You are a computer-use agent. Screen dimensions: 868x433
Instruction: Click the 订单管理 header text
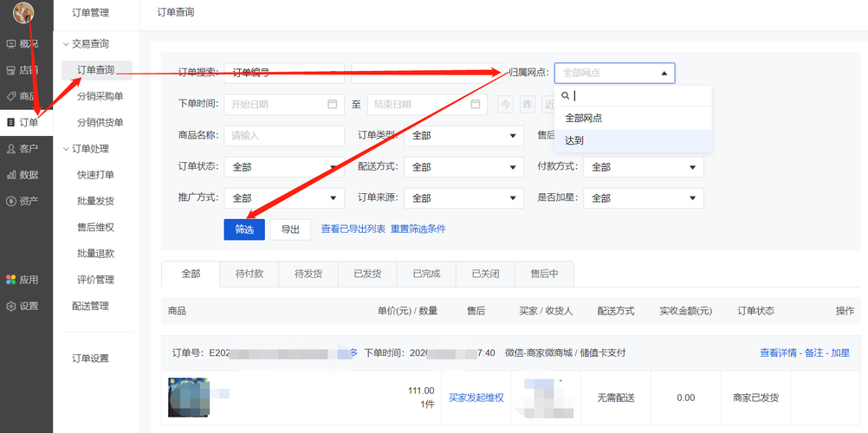click(x=90, y=12)
